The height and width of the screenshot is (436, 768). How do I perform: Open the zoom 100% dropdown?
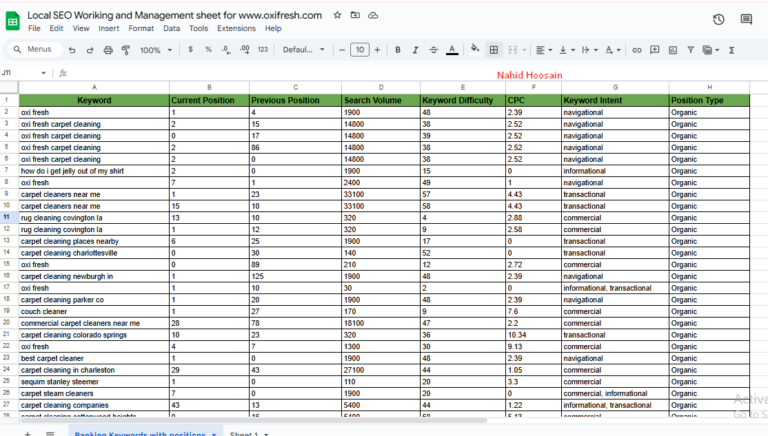(156, 50)
